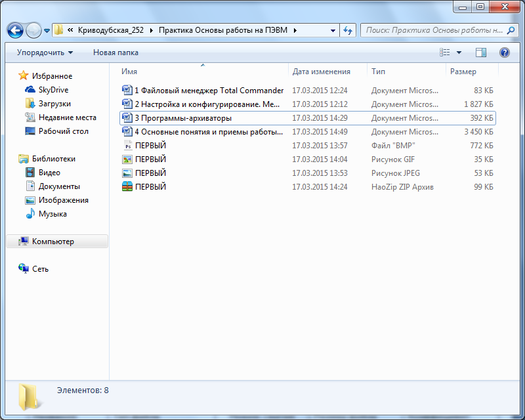Open SkyDrive in favorites
Image resolution: width=525 pixels, height=420 pixels.
point(53,90)
